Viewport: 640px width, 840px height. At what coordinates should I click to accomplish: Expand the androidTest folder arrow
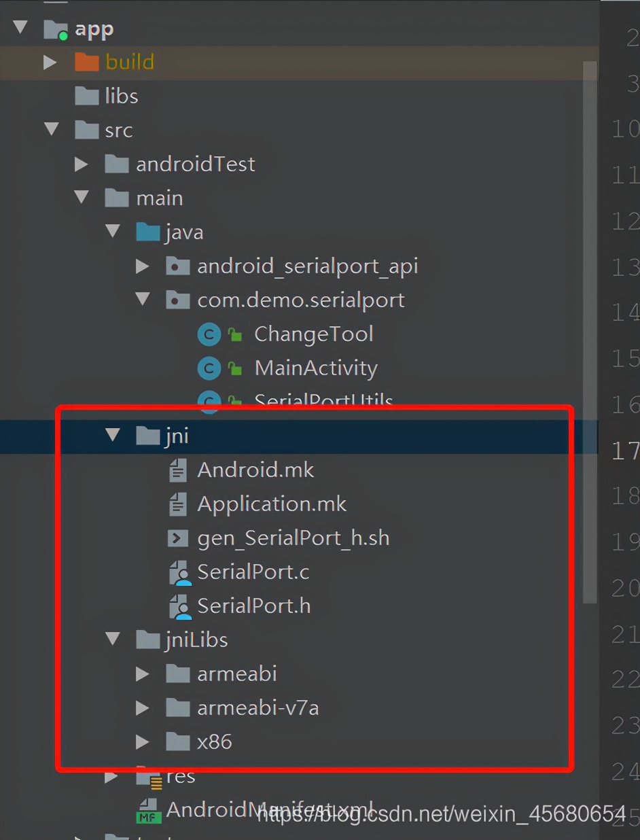pyautogui.click(x=81, y=164)
